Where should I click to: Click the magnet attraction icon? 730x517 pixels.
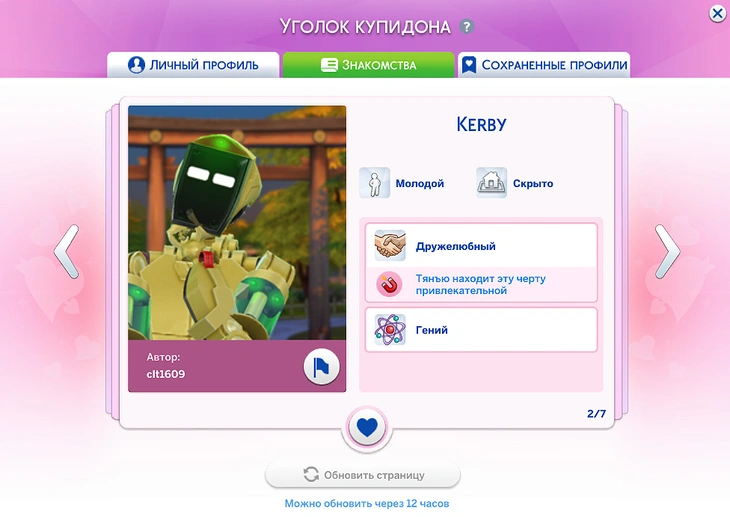(389, 285)
